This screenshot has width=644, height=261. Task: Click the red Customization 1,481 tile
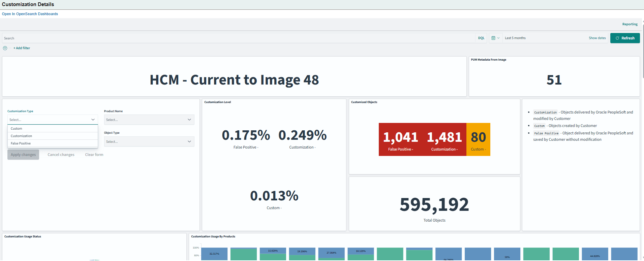[x=444, y=139]
